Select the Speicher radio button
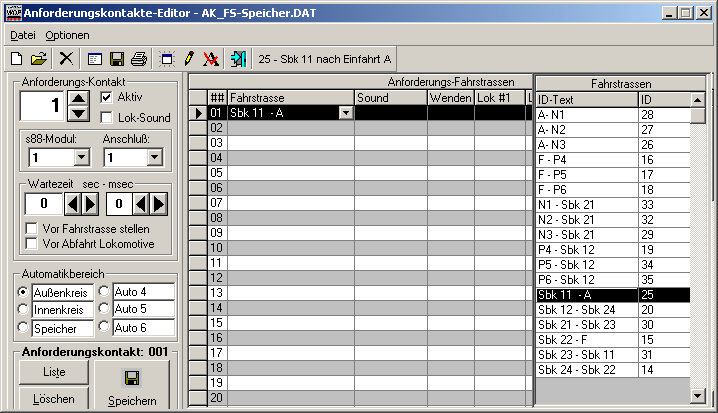 [22, 327]
